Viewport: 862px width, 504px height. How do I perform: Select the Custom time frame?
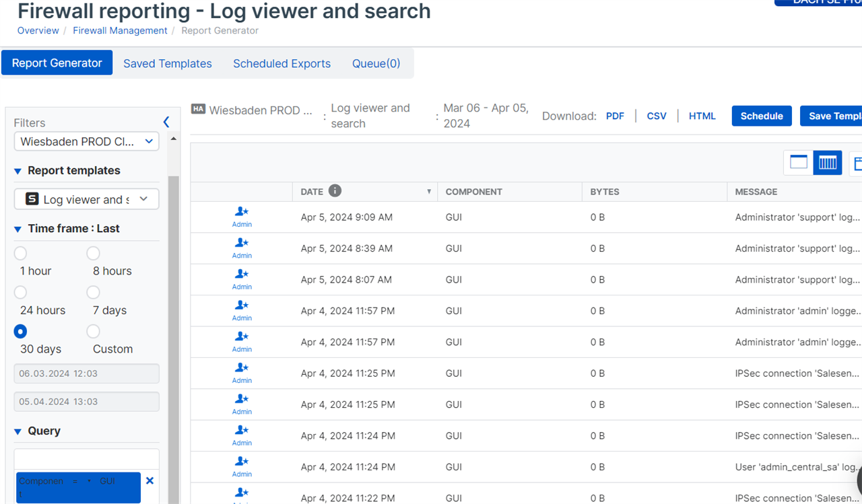pos(93,331)
